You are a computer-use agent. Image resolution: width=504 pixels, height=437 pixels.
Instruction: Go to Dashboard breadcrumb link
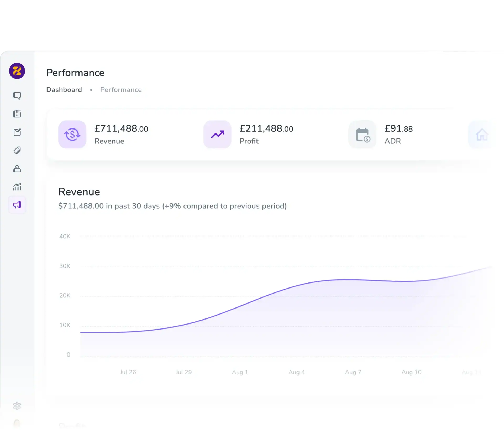tap(64, 90)
